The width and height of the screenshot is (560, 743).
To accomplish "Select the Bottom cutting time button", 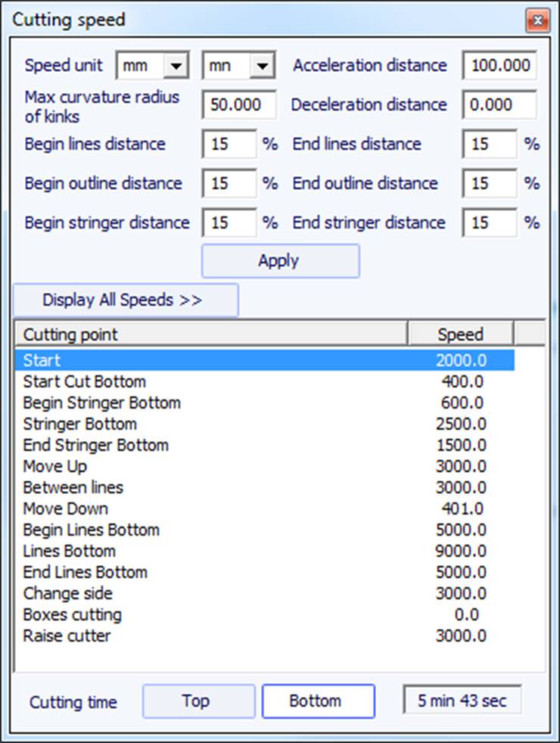I will pyautogui.click(x=319, y=701).
